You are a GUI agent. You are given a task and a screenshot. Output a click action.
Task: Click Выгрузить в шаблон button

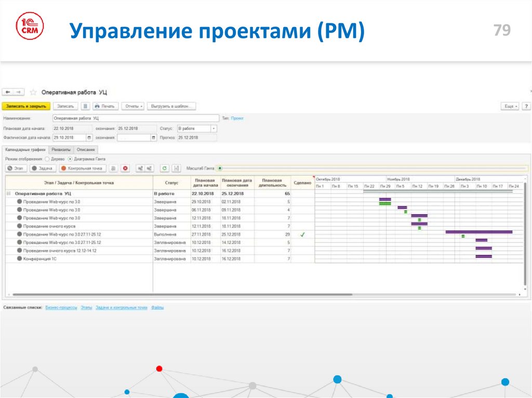point(171,106)
